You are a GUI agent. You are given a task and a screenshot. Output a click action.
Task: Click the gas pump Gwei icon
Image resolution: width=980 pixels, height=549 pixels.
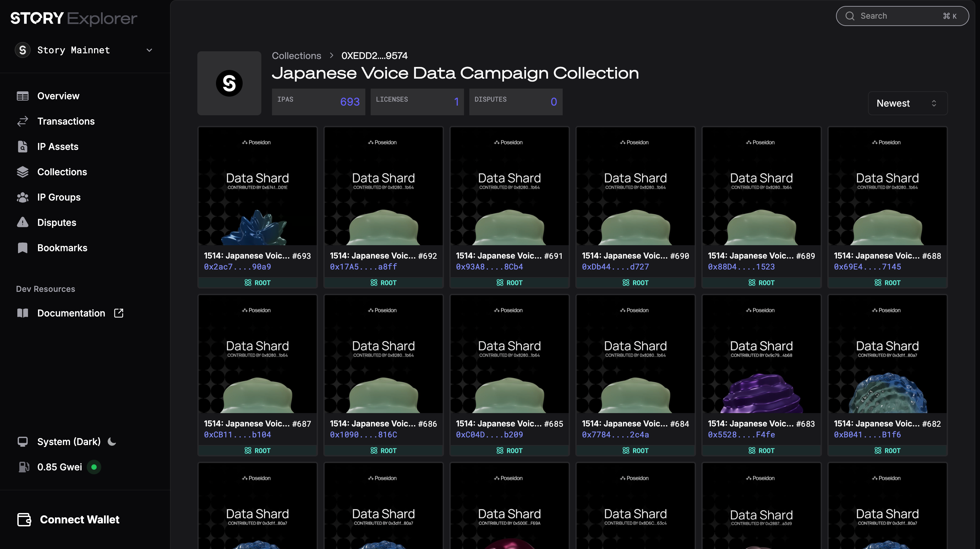pyautogui.click(x=24, y=467)
